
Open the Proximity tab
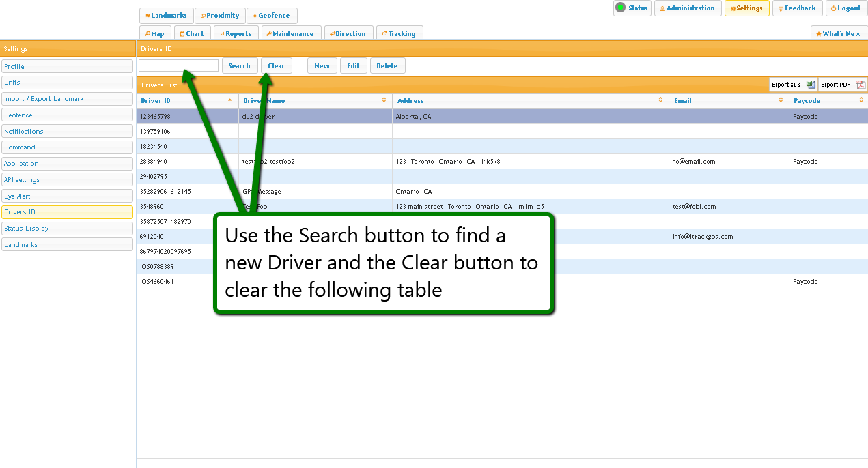pos(220,16)
